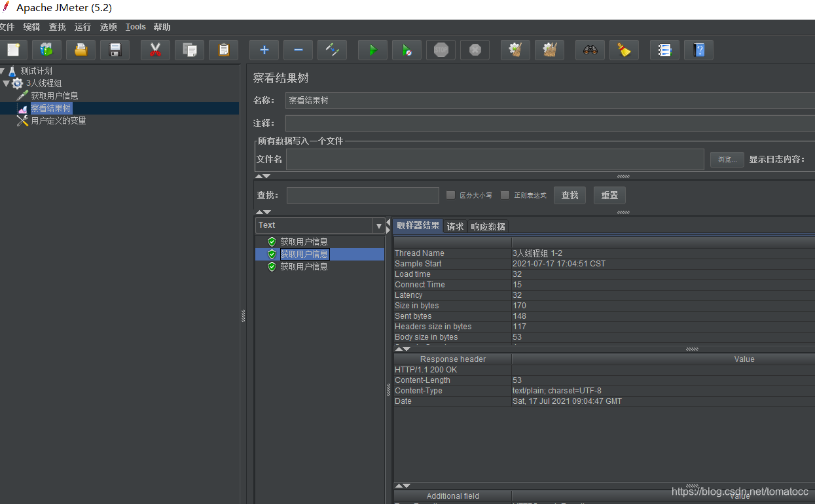Image resolution: width=815 pixels, height=504 pixels.
Task: Click the Sample Start value 2021-07-17 17:04:51 CST
Action: [x=559, y=264]
